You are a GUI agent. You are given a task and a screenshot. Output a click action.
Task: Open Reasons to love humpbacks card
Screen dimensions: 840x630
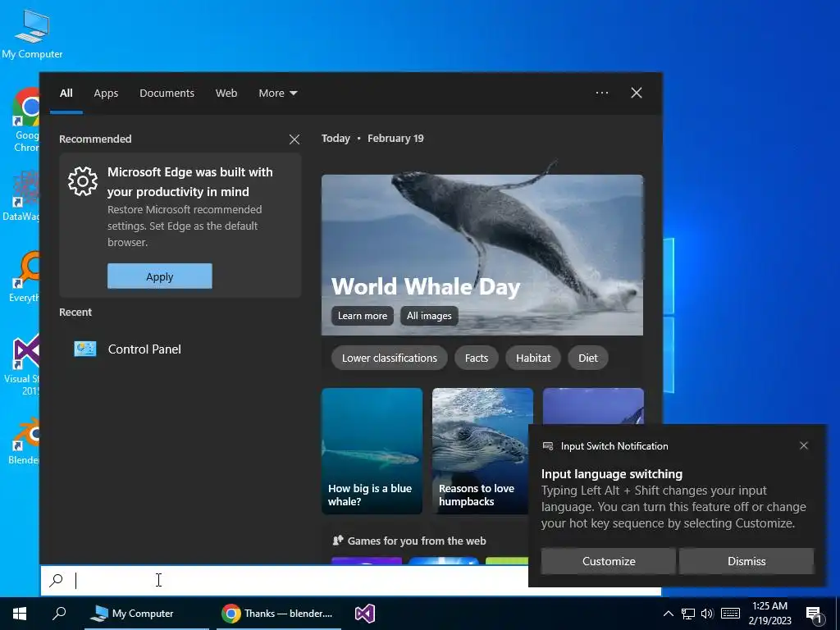tap(482, 451)
